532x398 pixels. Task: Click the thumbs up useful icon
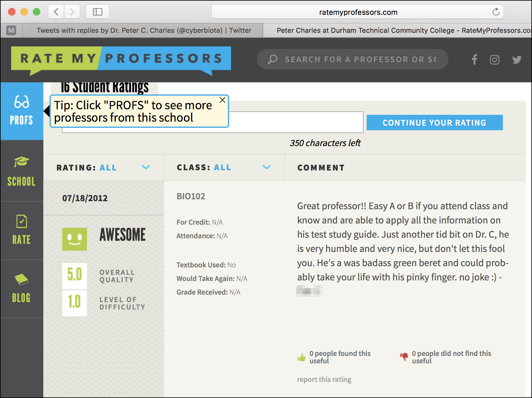pos(301,357)
